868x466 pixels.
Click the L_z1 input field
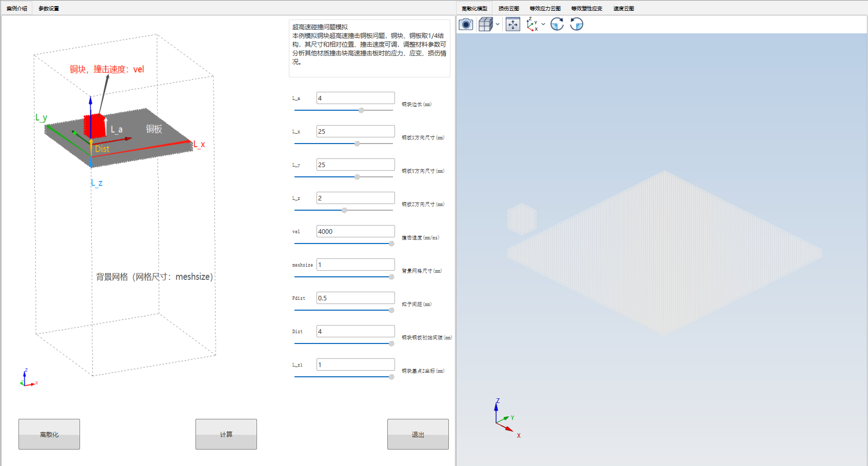tap(356, 364)
